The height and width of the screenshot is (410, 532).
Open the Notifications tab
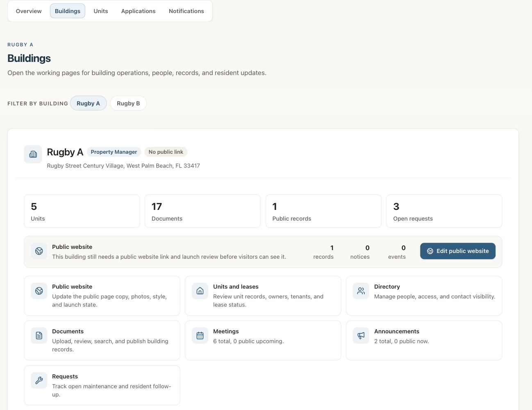(x=186, y=11)
